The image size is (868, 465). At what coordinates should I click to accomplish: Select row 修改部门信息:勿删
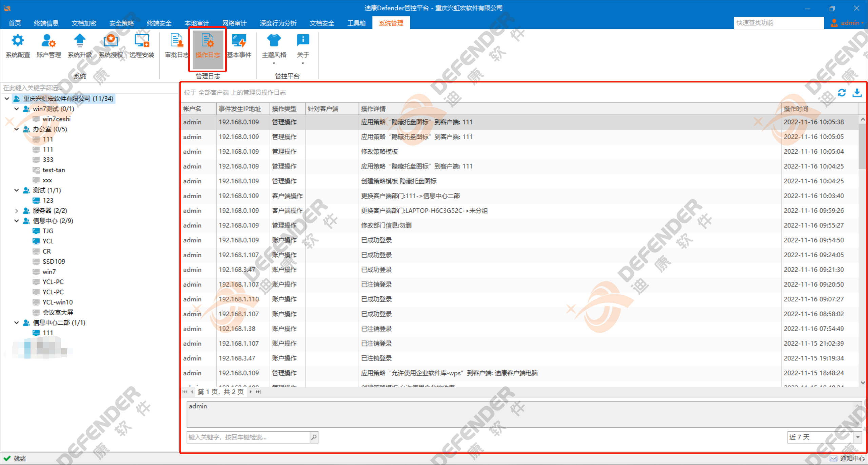(x=520, y=225)
